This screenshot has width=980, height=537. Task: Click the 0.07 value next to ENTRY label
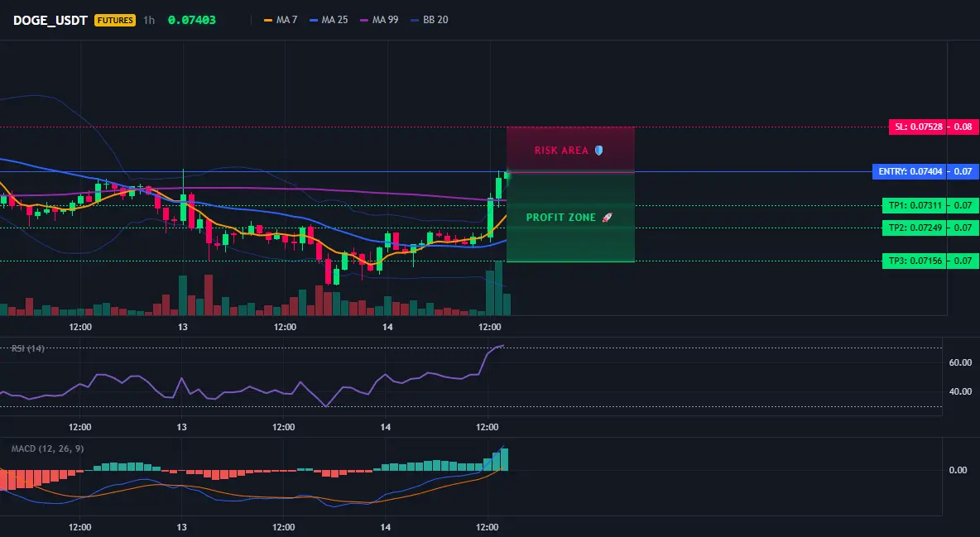tap(963, 171)
